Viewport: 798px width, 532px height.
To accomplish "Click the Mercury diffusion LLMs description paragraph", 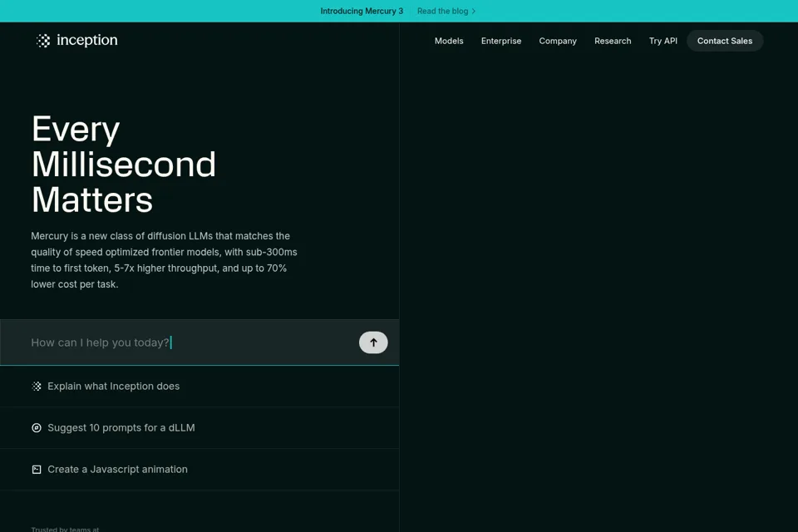I will pyautogui.click(x=164, y=260).
